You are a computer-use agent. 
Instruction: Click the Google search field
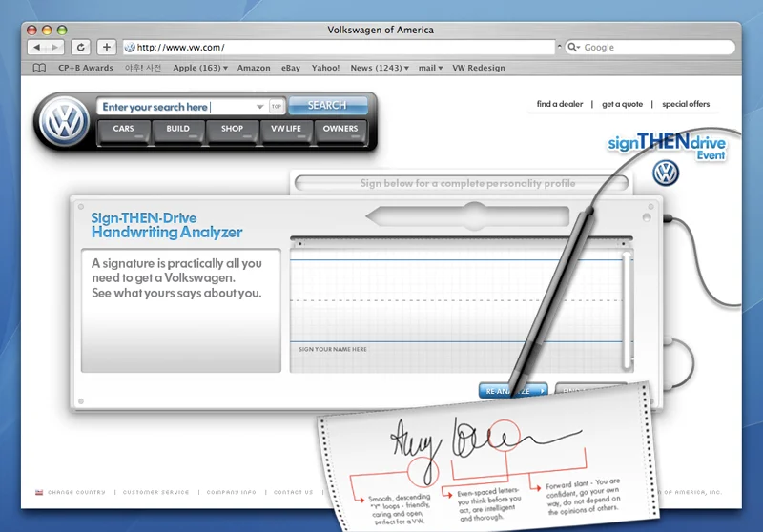coord(650,47)
